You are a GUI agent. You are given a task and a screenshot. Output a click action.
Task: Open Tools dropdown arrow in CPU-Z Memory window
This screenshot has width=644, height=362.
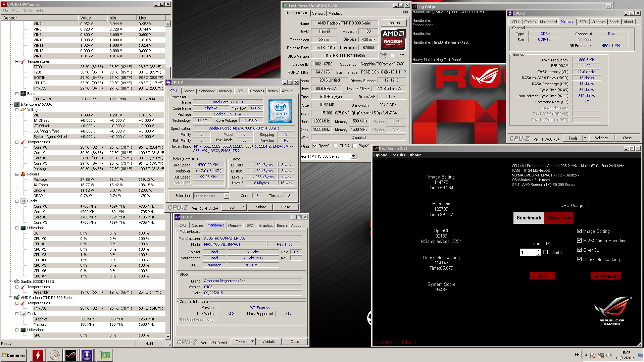(585, 138)
